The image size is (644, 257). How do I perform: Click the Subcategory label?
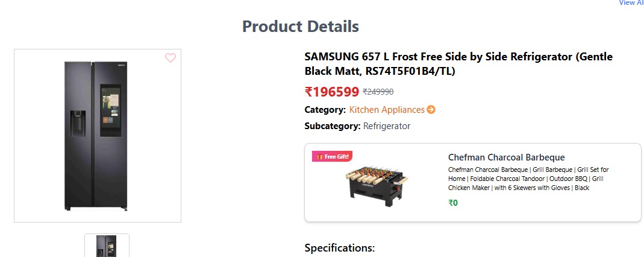(333, 126)
